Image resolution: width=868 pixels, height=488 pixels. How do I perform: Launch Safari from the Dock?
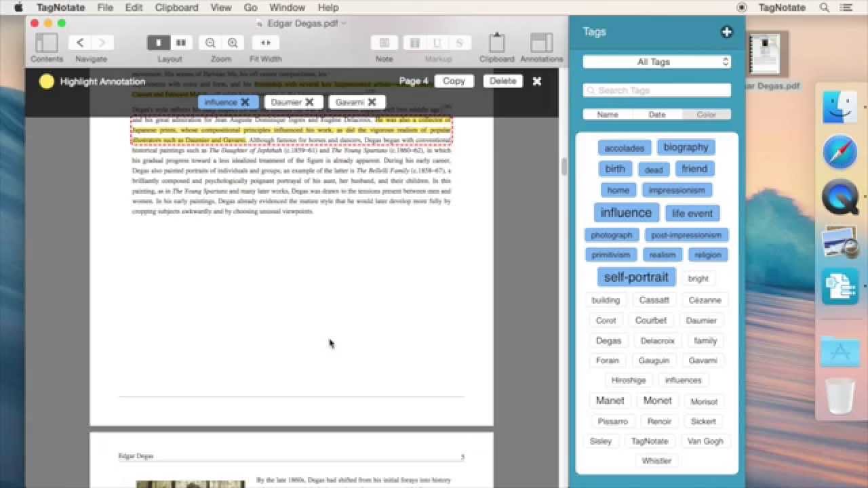(x=841, y=152)
